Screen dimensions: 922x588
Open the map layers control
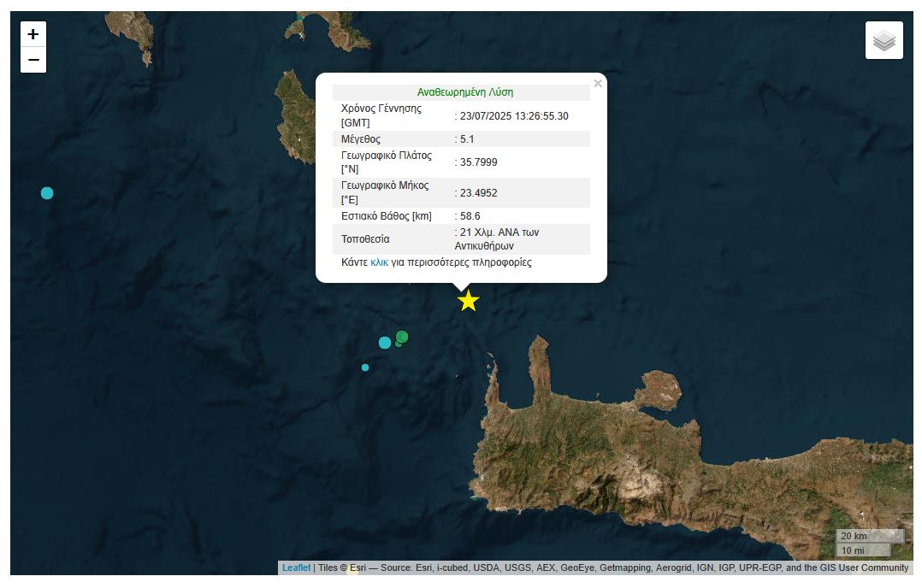coord(884,40)
